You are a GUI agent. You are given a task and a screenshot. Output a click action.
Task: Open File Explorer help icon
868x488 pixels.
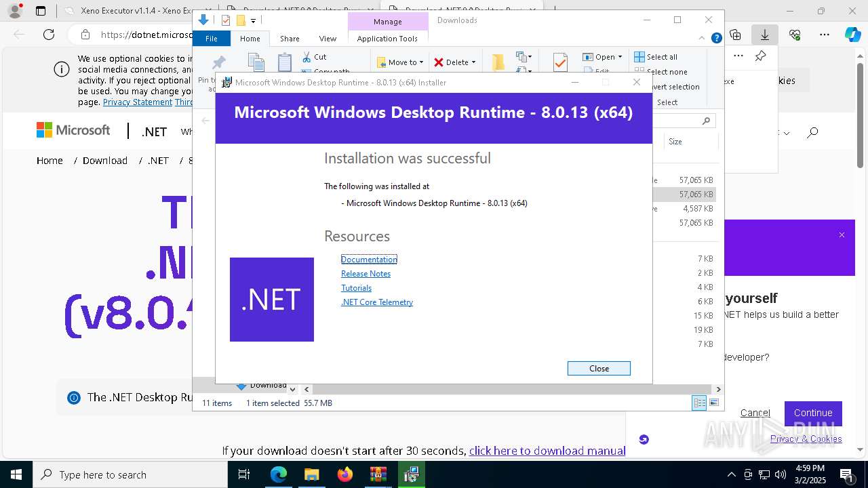pyautogui.click(x=716, y=39)
